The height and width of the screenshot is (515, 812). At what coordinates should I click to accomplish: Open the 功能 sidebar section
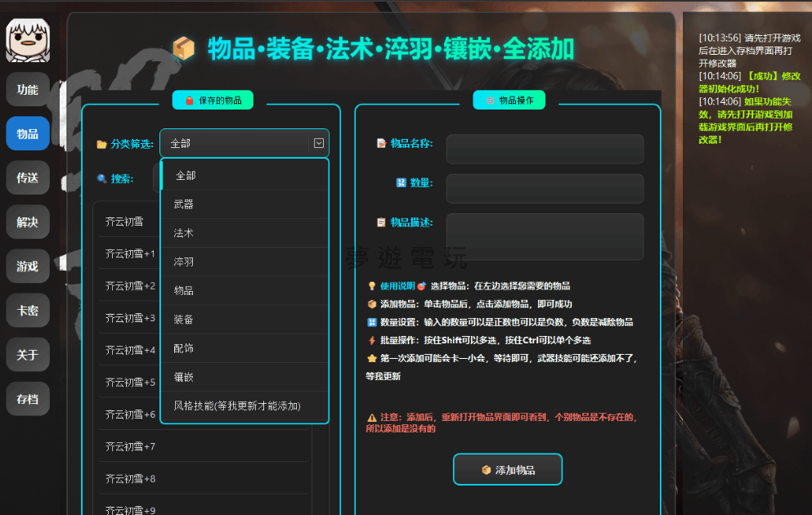(x=28, y=90)
